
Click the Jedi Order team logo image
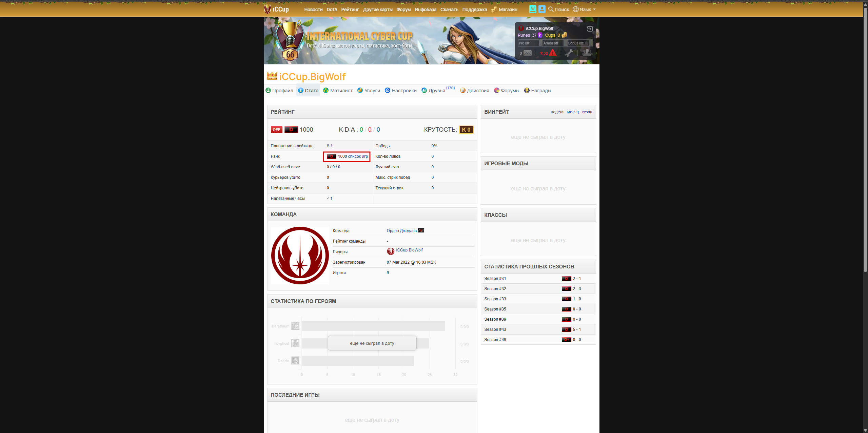pyautogui.click(x=300, y=256)
